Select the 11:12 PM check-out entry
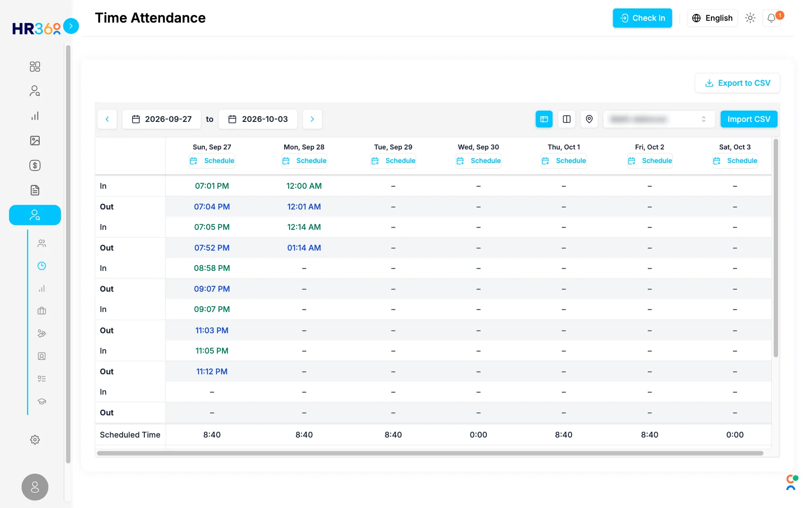This screenshot has width=812, height=508. click(212, 372)
